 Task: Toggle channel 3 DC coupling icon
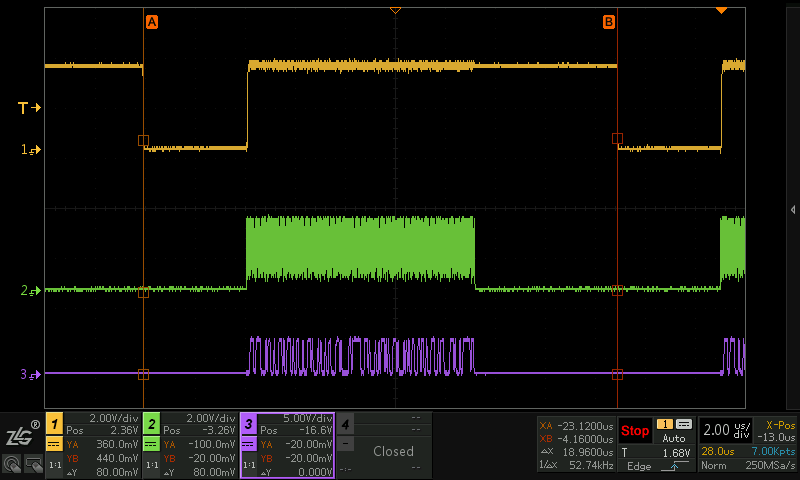tap(248, 445)
